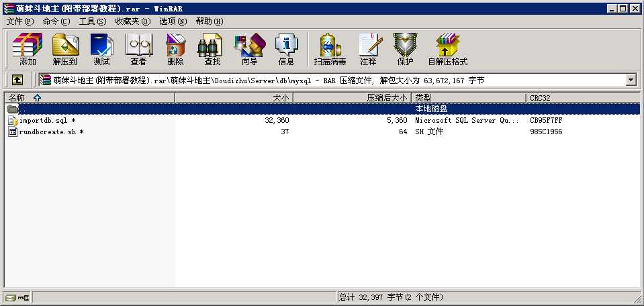The image size is (644, 306).
Task: Click the rundbcreate.sh file icon
Action: [x=13, y=132]
